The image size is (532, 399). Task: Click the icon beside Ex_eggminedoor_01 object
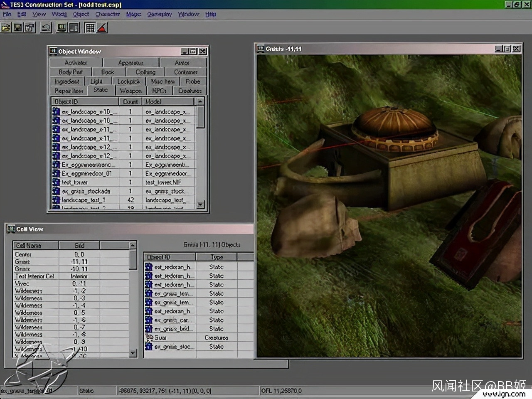56,173
